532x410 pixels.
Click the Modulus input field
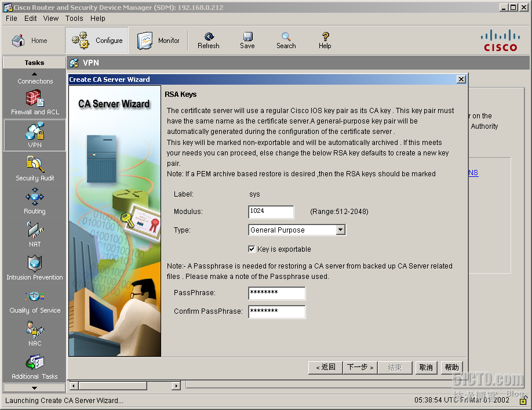271,212
